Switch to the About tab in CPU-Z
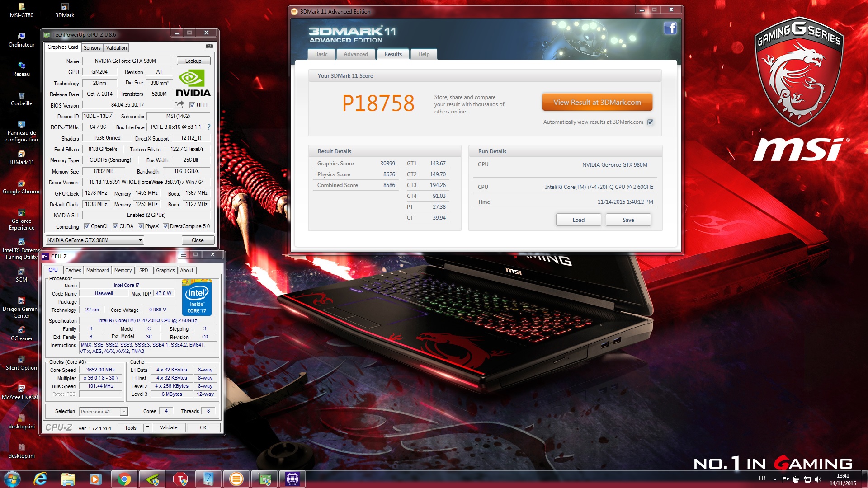 (x=187, y=270)
